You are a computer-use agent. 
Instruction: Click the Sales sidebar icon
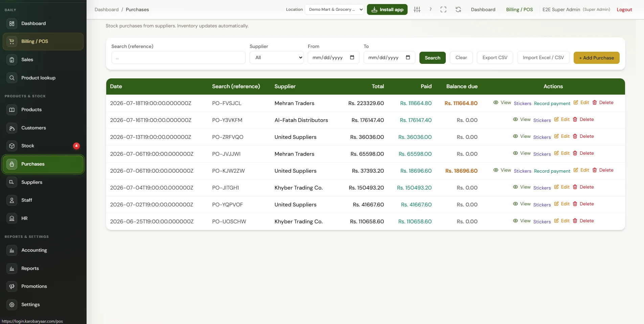click(x=12, y=60)
